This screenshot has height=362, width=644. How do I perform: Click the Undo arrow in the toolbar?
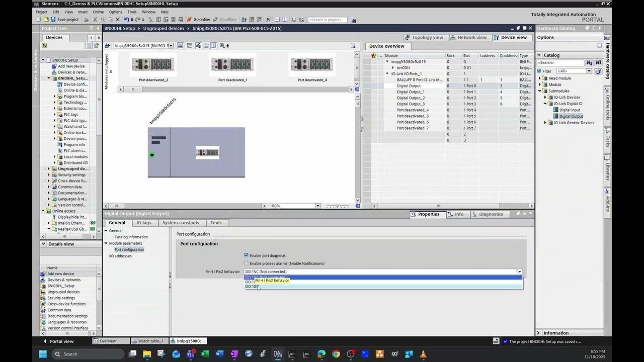(126, 20)
